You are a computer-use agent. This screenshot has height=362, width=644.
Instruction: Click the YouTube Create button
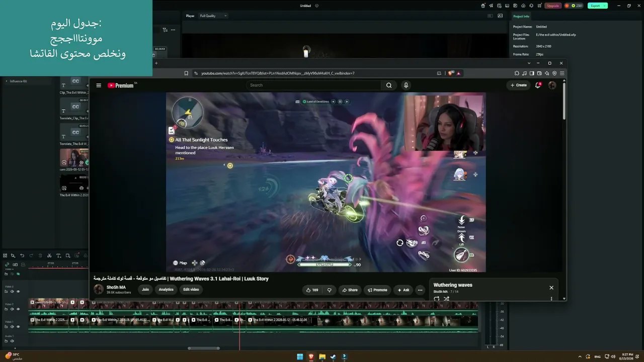tap(518, 85)
